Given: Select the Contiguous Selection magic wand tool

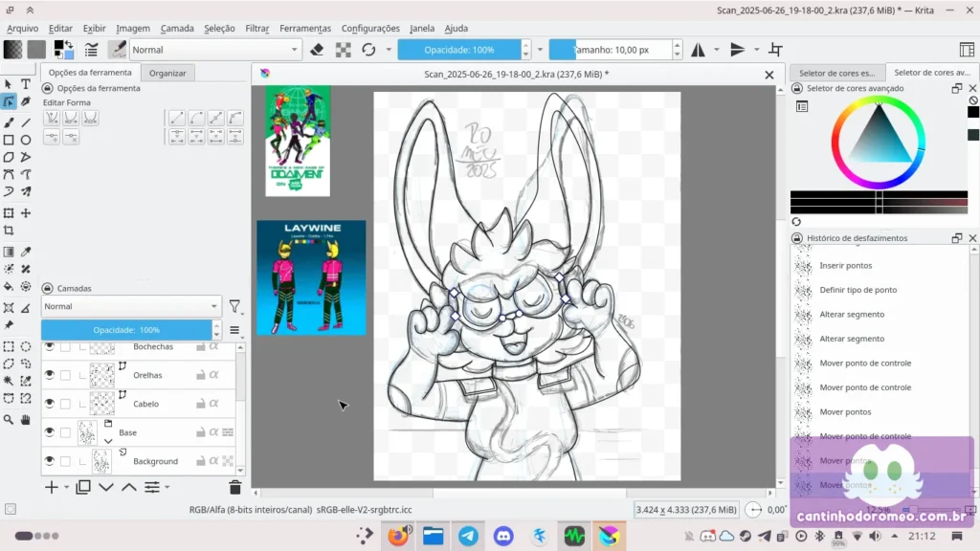Looking at the screenshot, I should pyautogui.click(x=9, y=381).
